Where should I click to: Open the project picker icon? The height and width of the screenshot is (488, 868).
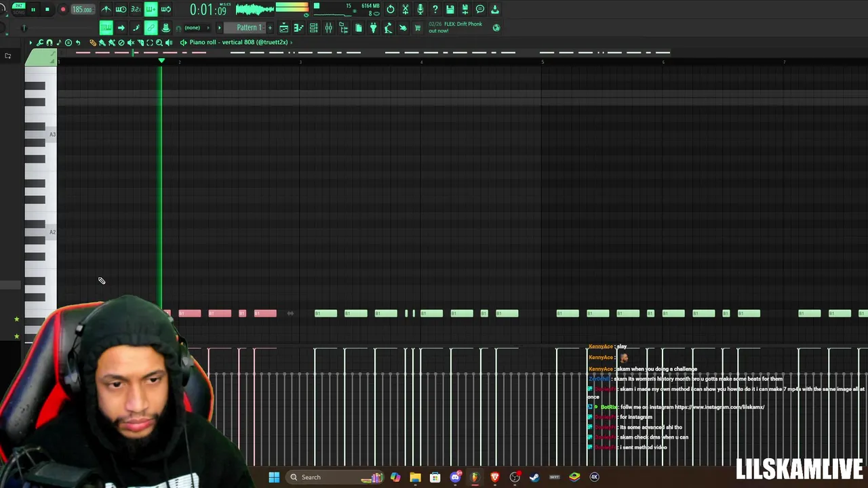click(x=358, y=28)
